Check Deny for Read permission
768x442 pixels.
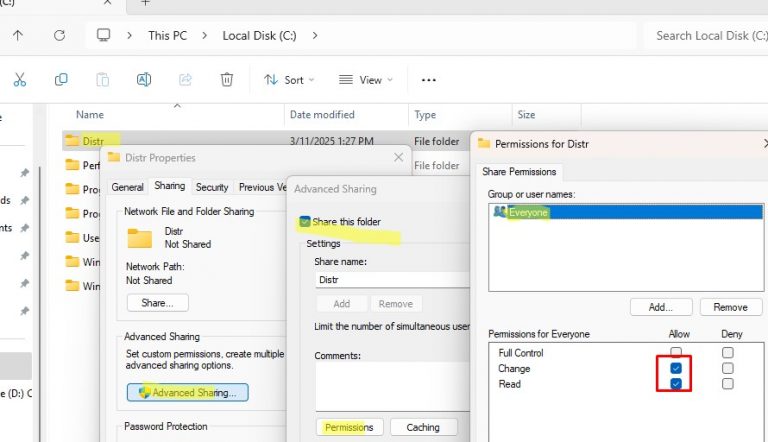click(x=727, y=384)
